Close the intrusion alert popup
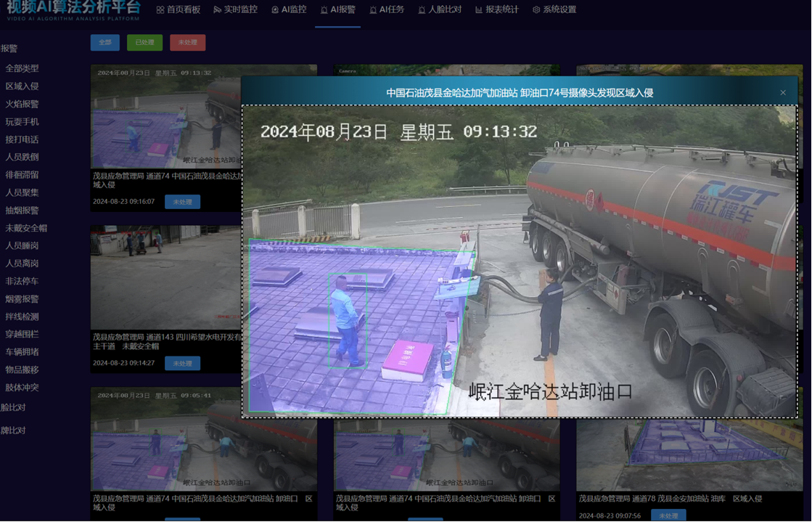812x522 pixels. point(783,93)
